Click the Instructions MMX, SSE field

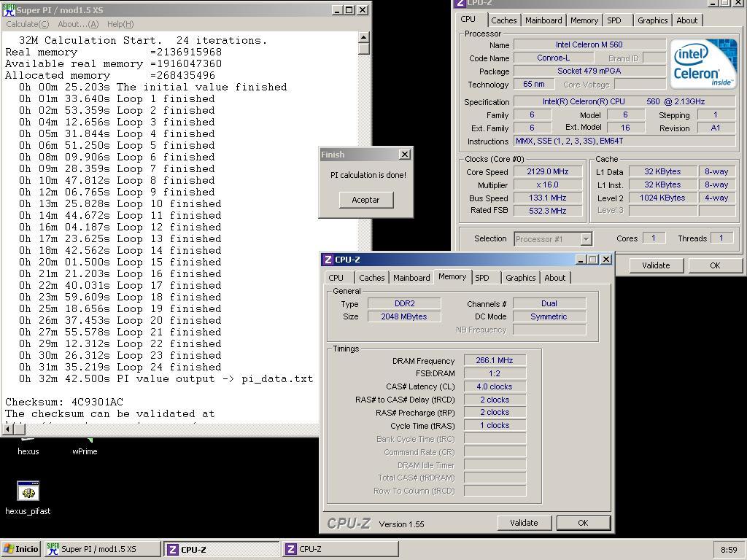(x=624, y=141)
